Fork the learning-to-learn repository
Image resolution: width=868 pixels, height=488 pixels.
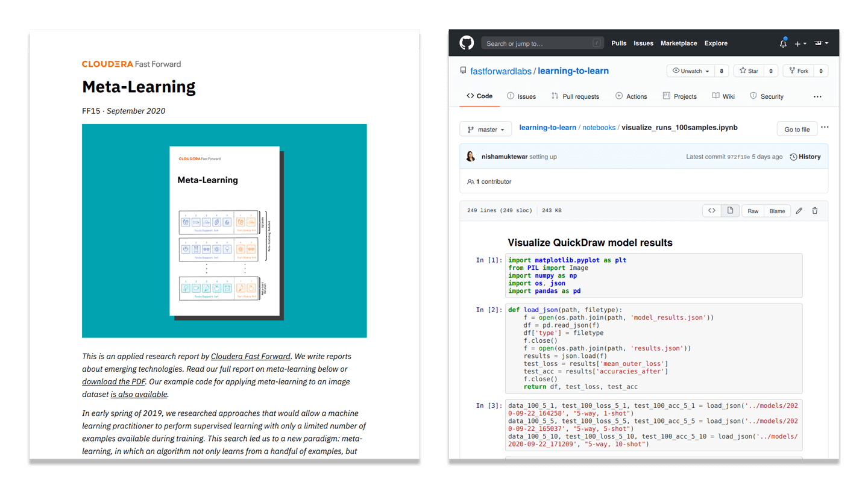tap(799, 71)
